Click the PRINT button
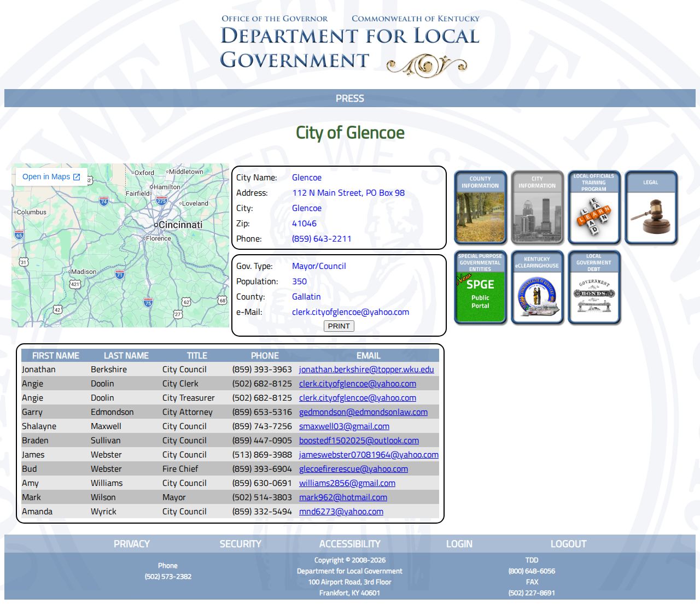Image resolution: width=700 pixels, height=604 pixels. click(339, 326)
